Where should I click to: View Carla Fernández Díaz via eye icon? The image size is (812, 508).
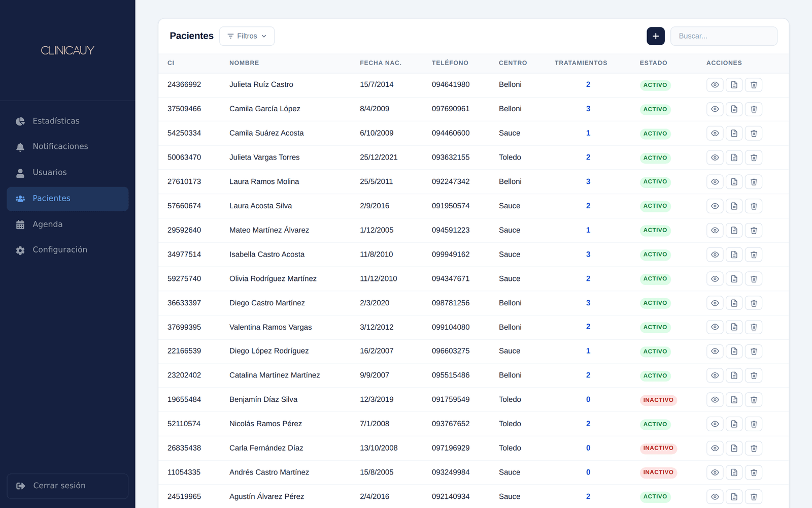[x=715, y=448]
